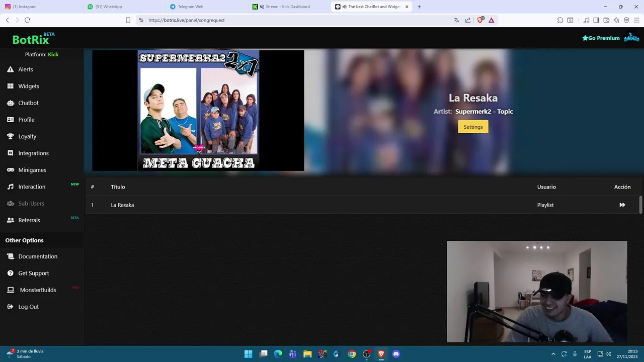
Task: Click the Título column header
Action: point(118,187)
